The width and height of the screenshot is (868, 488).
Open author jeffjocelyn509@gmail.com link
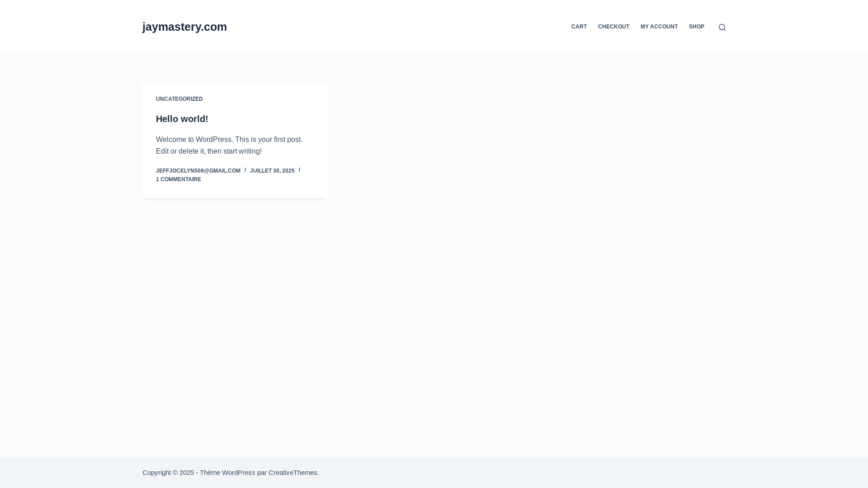[198, 171]
